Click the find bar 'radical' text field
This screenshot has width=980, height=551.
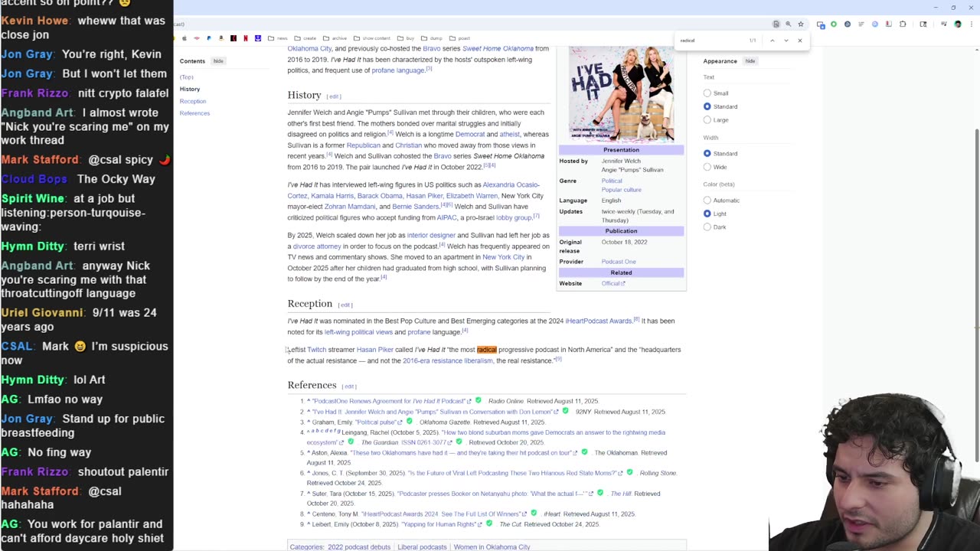tap(712, 41)
